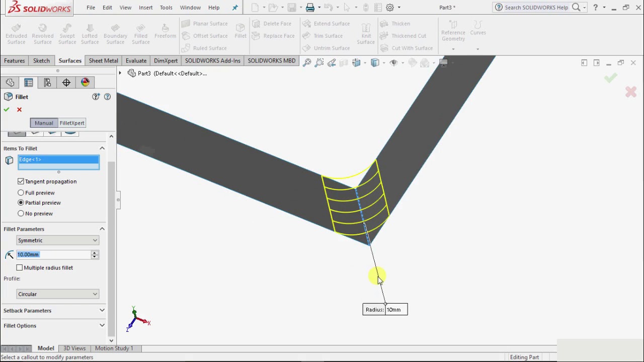644x362 pixels.
Task: Click the confirmation corner green checkmark
Action: tap(610, 78)
